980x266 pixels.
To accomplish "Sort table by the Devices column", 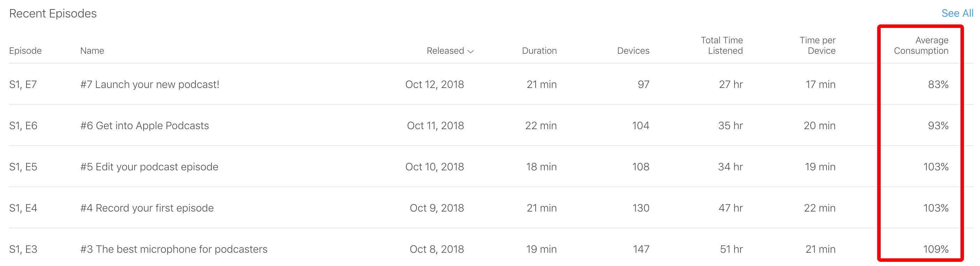I will coord(633,51).
